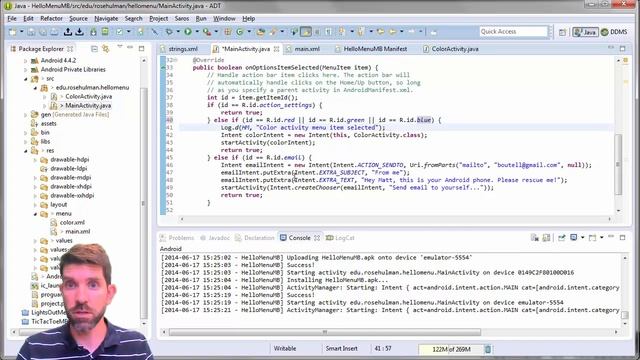640x360 pixels.
Task: Maximize the Console panel
Action: tap(622, 237)
